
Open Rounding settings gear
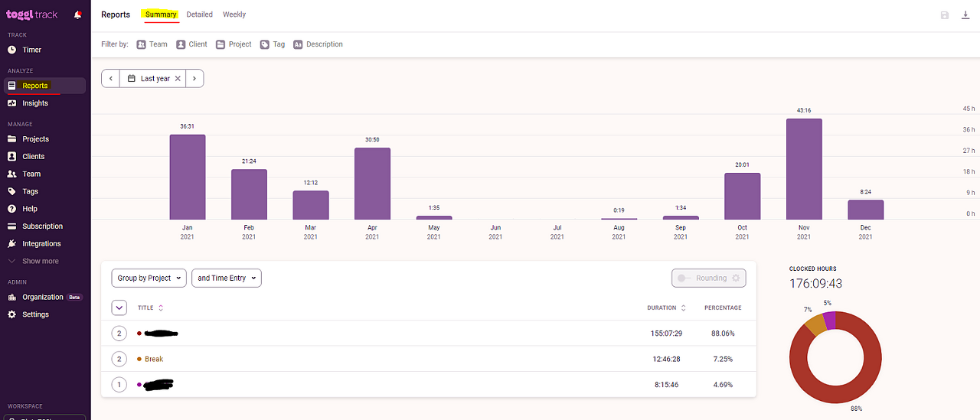[737, 278]
